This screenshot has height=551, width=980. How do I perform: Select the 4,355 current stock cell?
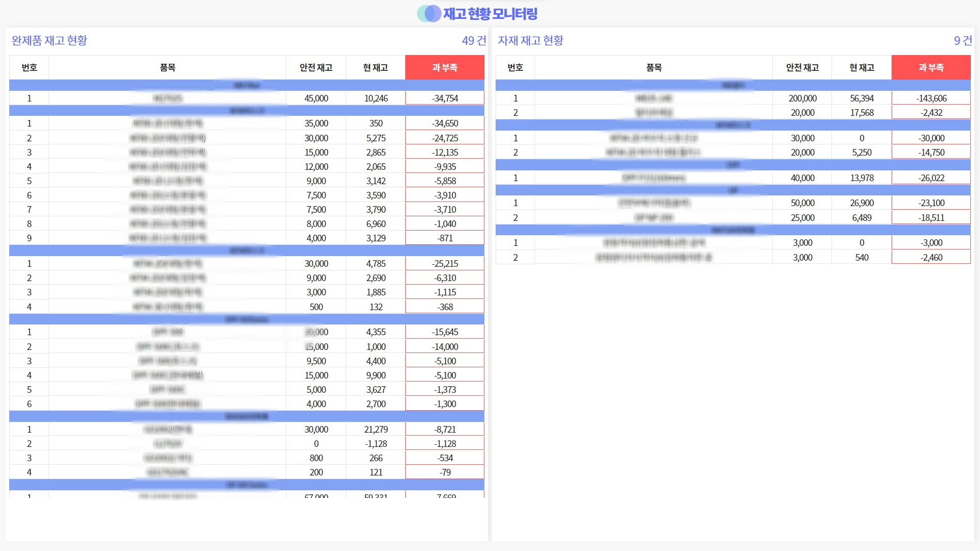[376, 332]
